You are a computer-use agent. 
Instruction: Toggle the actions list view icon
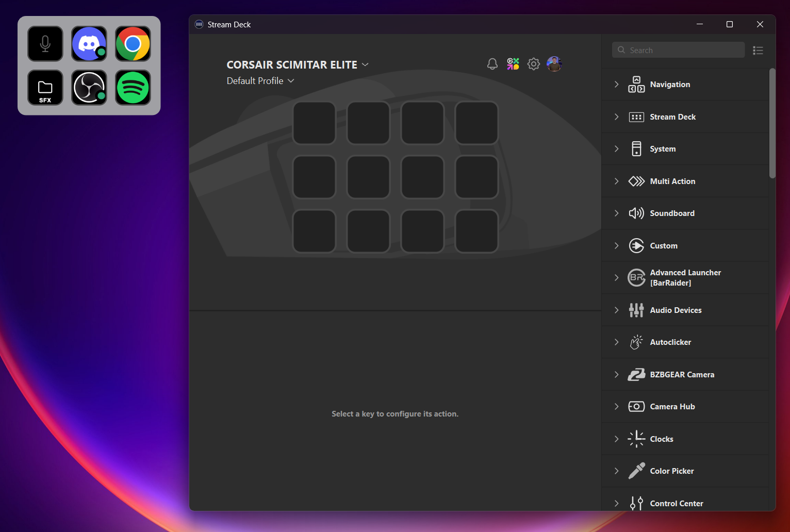pyautogui.click(x=758, y=51)
